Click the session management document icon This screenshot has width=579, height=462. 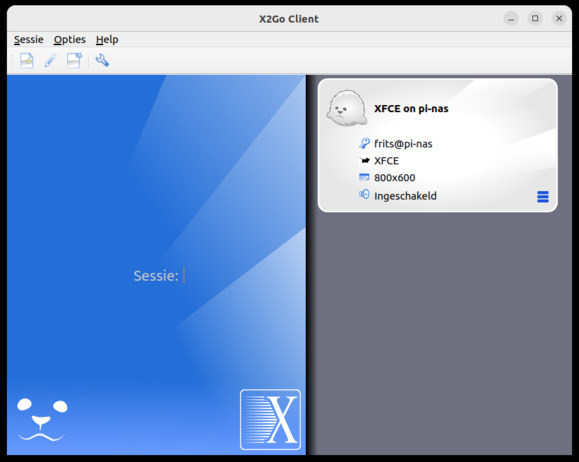click(x=74, y=61)
